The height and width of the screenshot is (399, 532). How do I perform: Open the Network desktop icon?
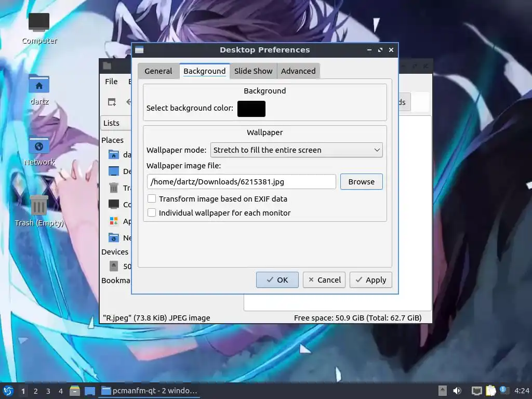click(39, 145)
